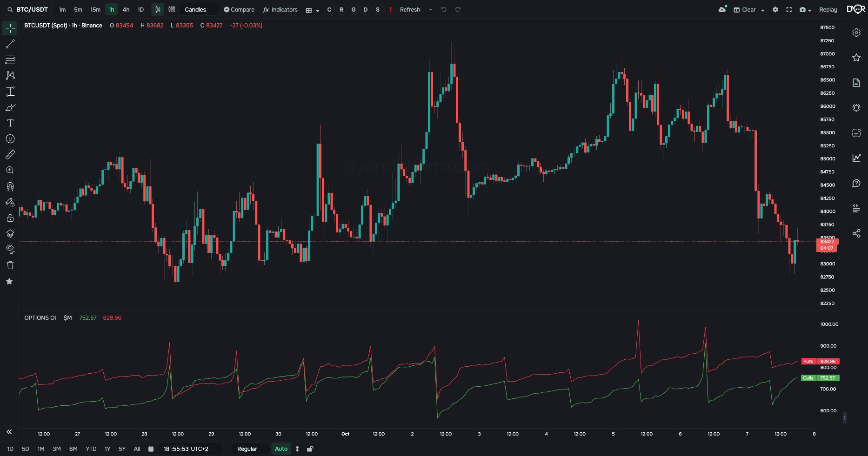Delete drawings with trash icon
This screenshot has height=456, width=868.
[x=10, y=265]
